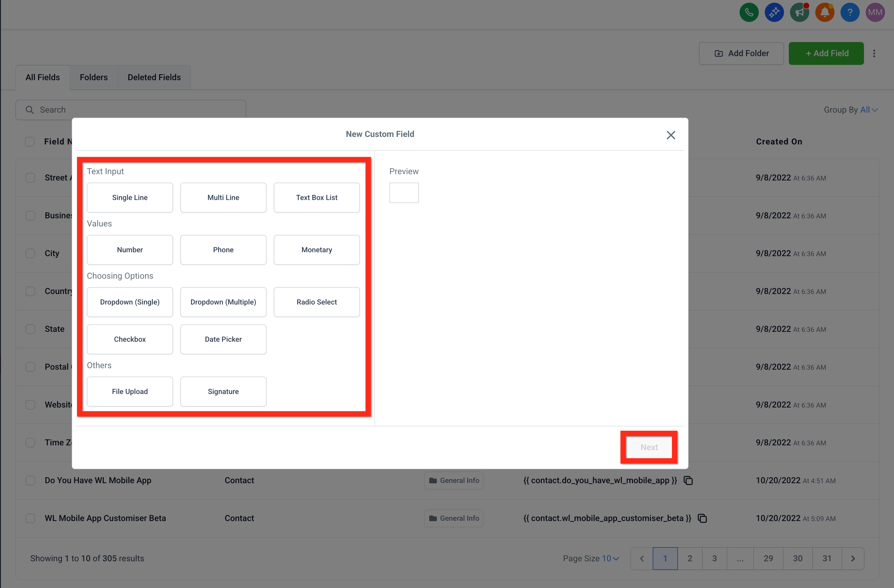
Task: Open the MM user avatar menu
Action: [875, 12]
